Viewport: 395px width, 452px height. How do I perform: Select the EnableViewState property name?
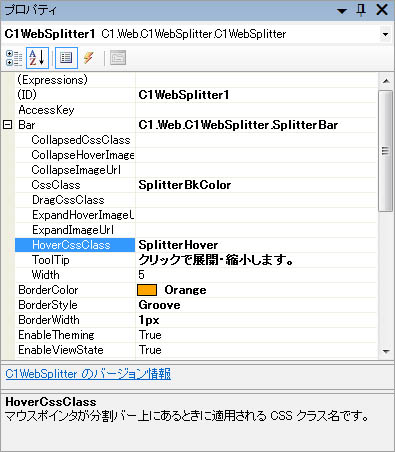point(61,350)
